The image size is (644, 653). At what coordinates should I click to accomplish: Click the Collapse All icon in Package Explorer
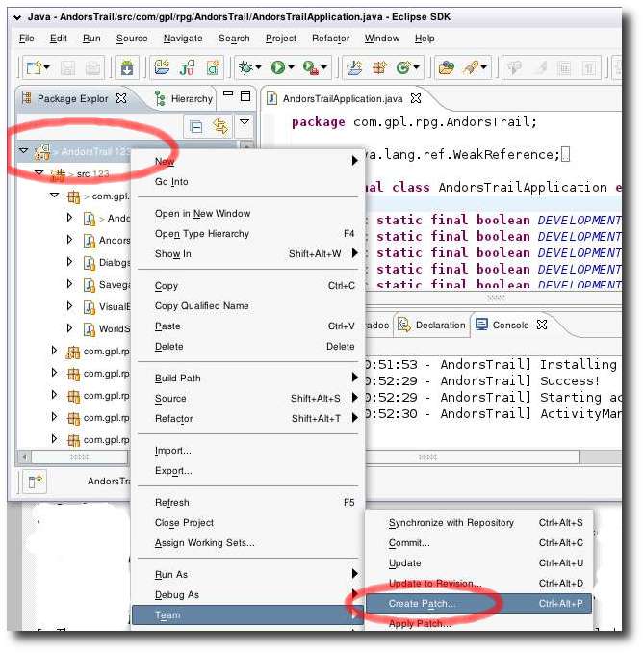[x=196, y=126]
